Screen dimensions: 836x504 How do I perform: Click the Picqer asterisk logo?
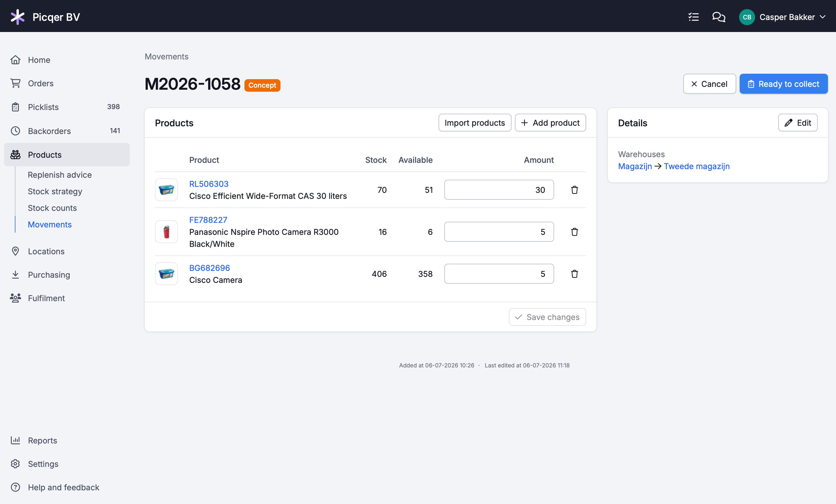[x=17, y=17]
